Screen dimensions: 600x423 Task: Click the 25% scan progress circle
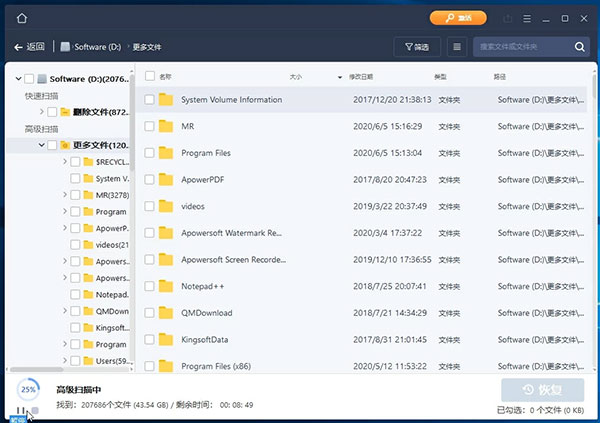(28, 388)
